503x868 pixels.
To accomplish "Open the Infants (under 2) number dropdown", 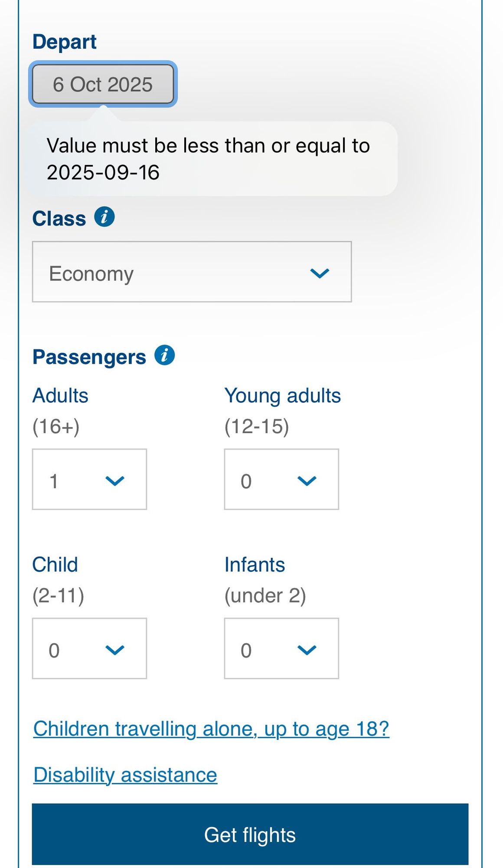I will [281, 648].
